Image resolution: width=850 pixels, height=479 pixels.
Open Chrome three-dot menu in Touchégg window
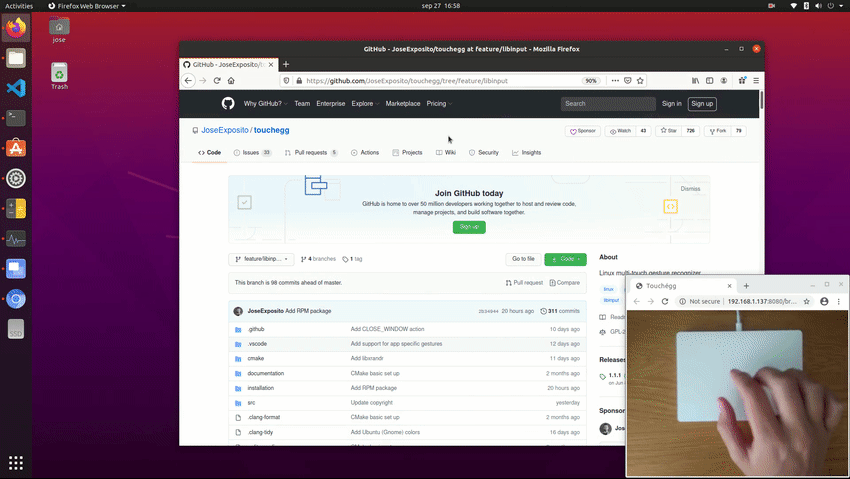tap(839, 301)
